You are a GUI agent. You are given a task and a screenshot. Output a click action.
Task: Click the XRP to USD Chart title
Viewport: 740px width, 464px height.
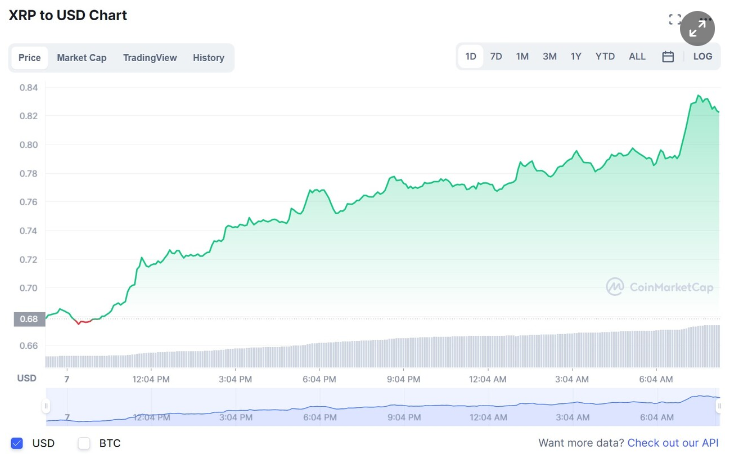(68, 16)
